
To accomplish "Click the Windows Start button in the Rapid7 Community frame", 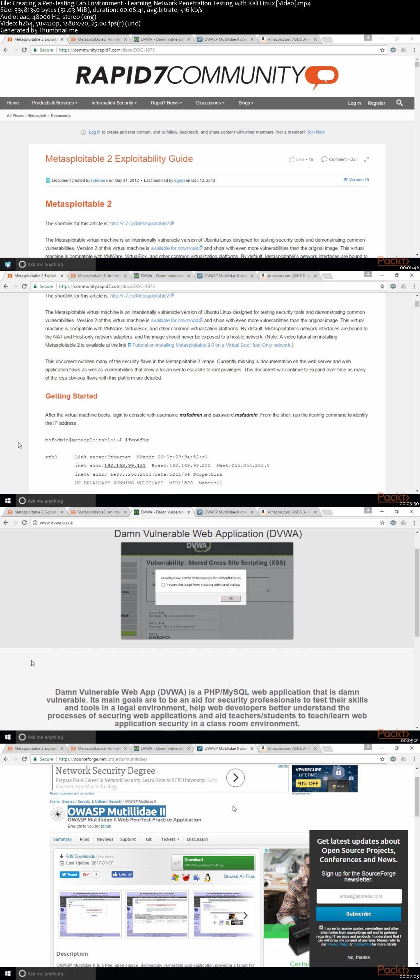I will [7, 264].
